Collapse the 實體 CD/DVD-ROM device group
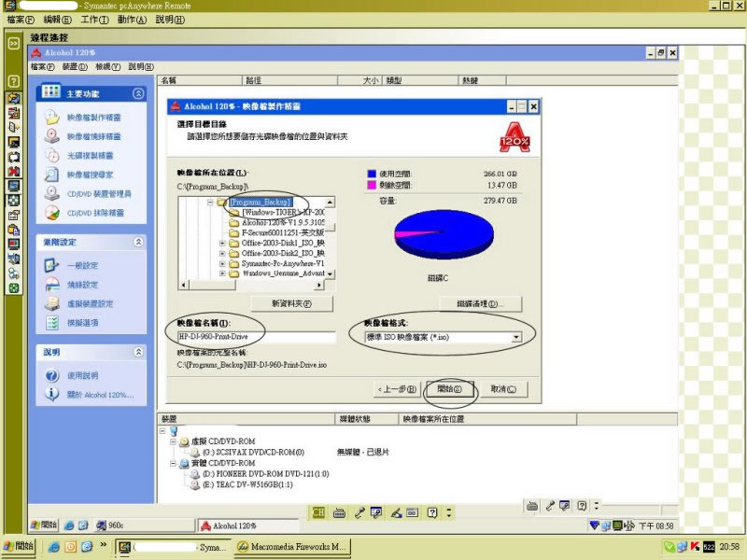The width and height of the screenshot is (747, 560). point(174,463)
